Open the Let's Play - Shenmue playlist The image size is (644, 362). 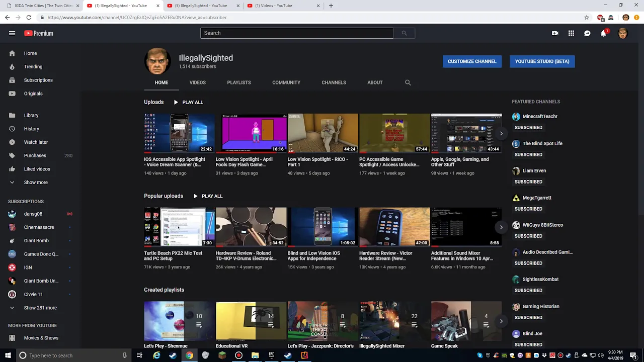tap(179, 321)
